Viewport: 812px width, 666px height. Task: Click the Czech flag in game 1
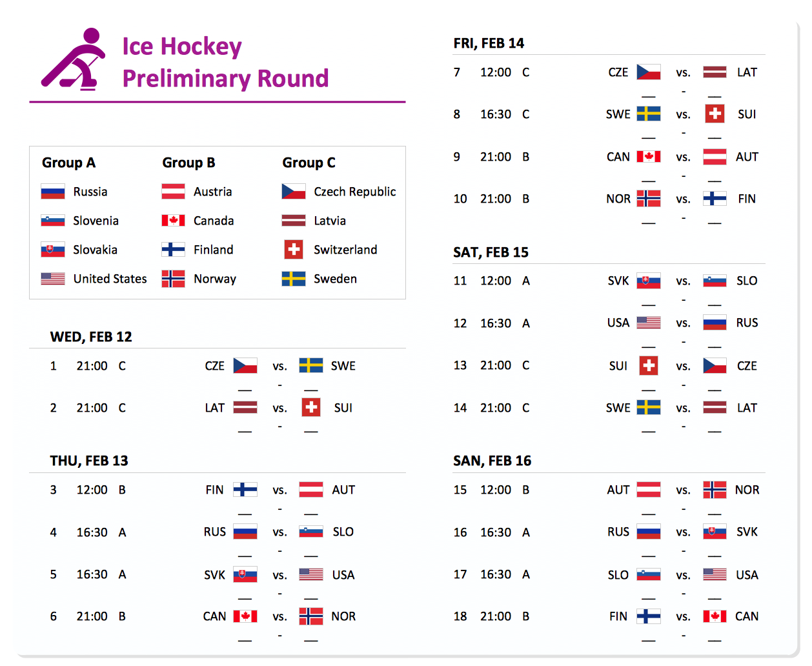pos(245,366)
